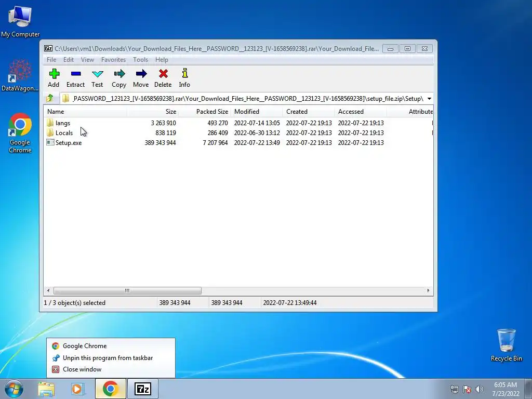Open the Help menu
Viewport: 532px width, 399px height.
coord(162,60)
